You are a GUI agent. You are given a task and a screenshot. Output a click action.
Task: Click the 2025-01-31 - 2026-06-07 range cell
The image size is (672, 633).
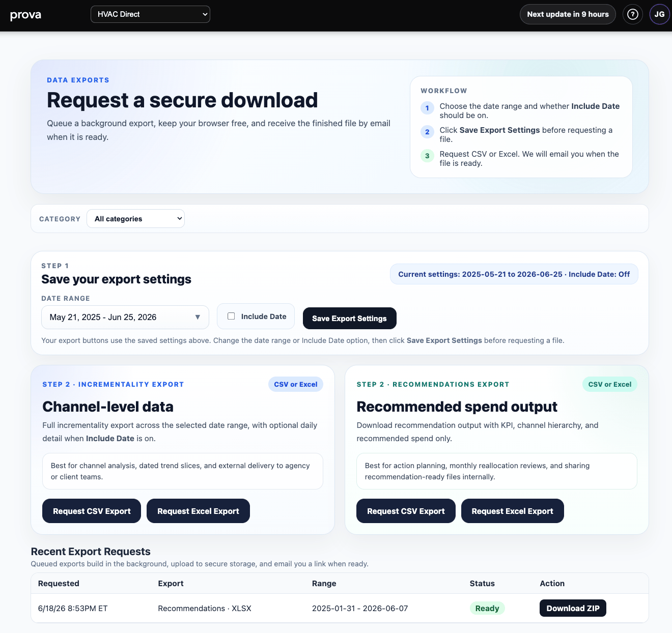click(360, 609)
